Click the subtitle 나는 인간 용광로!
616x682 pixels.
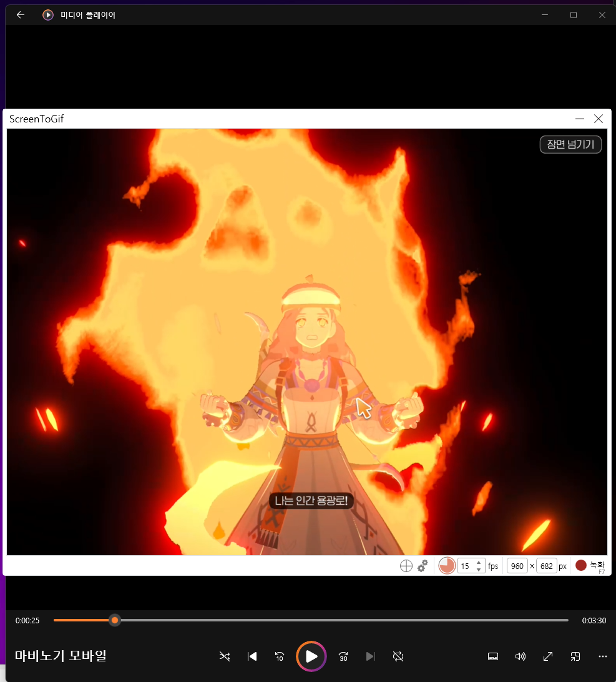[x=311, y=501]
